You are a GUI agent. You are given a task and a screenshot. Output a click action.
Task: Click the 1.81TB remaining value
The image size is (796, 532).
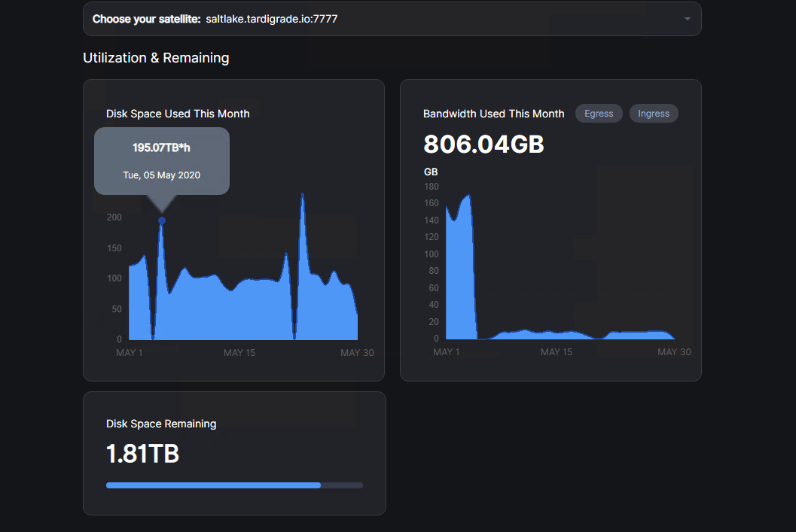[142, 454]
